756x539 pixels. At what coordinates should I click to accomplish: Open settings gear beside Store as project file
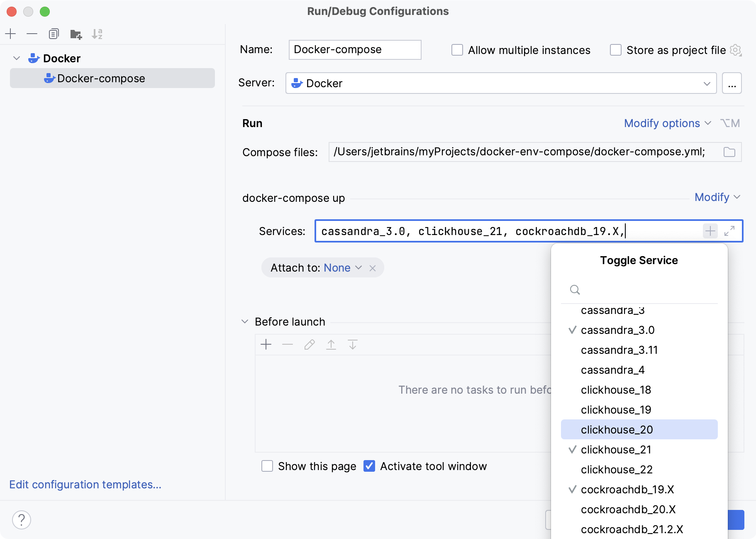point(736,50)
